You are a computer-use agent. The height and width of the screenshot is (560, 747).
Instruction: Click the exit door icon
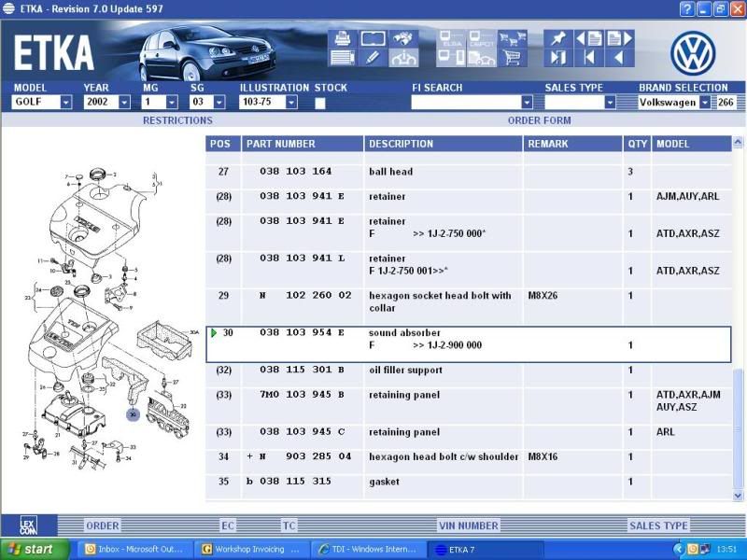point(557,58)
